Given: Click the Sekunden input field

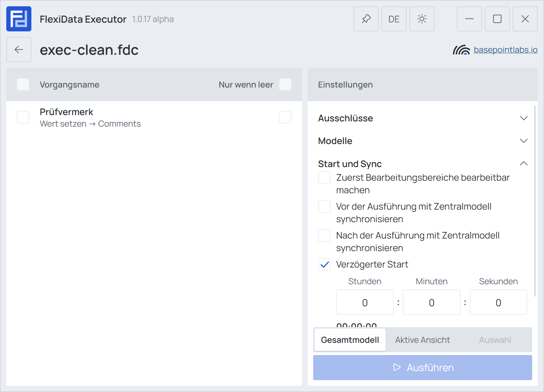Looking at the screenshot, I should pyautogui.click(x=498, y=302).
